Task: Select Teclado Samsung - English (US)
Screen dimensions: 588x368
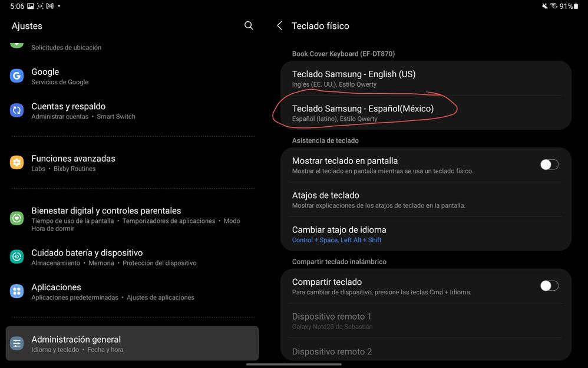Action: click(x=426, y=78)
